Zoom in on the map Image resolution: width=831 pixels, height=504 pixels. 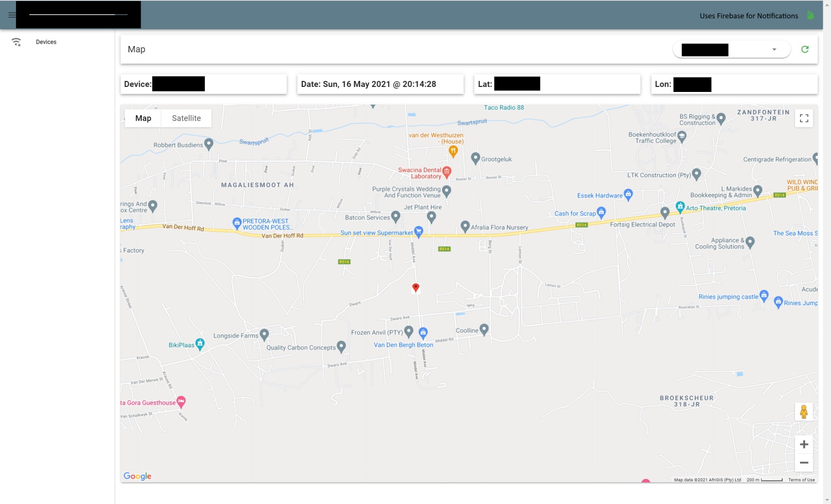[804, 444]
